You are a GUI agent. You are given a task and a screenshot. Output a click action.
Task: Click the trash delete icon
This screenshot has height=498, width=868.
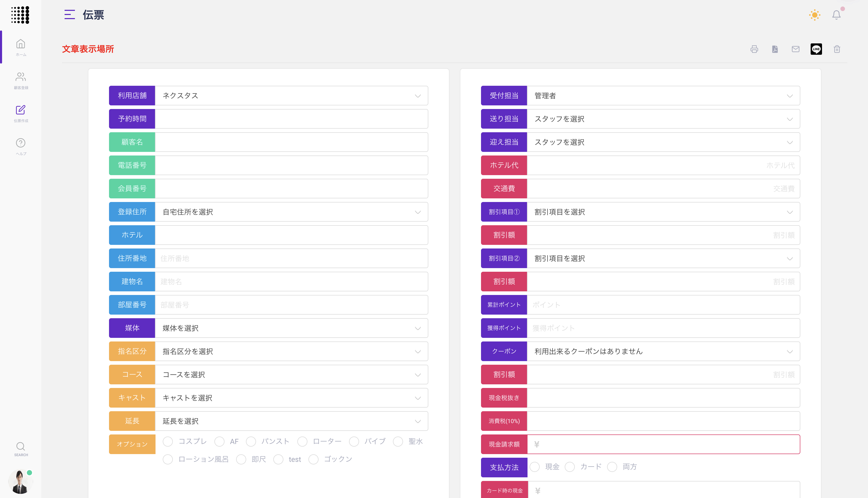(x=837, y=49)
